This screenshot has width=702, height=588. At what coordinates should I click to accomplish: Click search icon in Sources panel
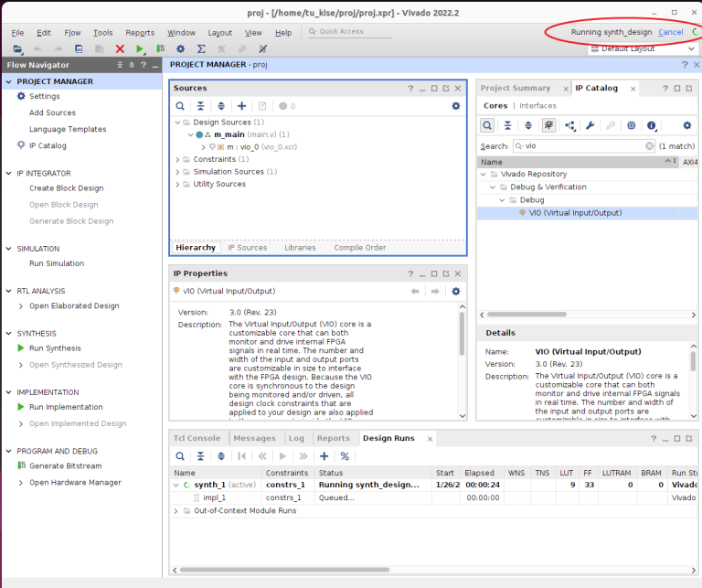tap(180, 106)
